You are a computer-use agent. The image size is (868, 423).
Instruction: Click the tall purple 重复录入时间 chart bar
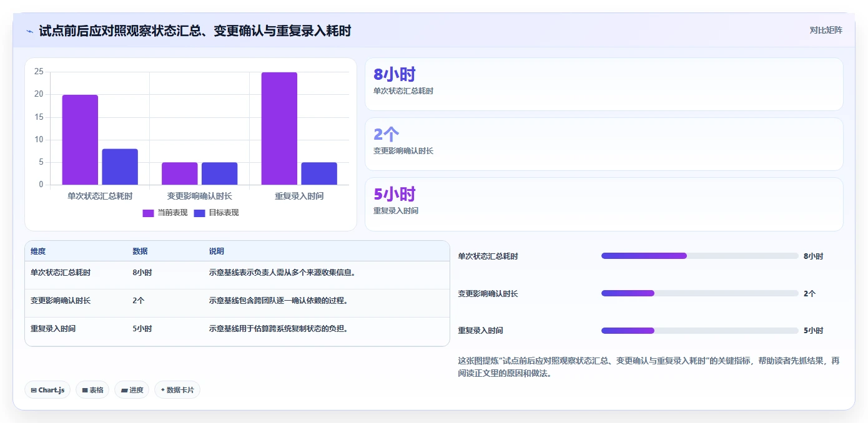pos(279,129)
